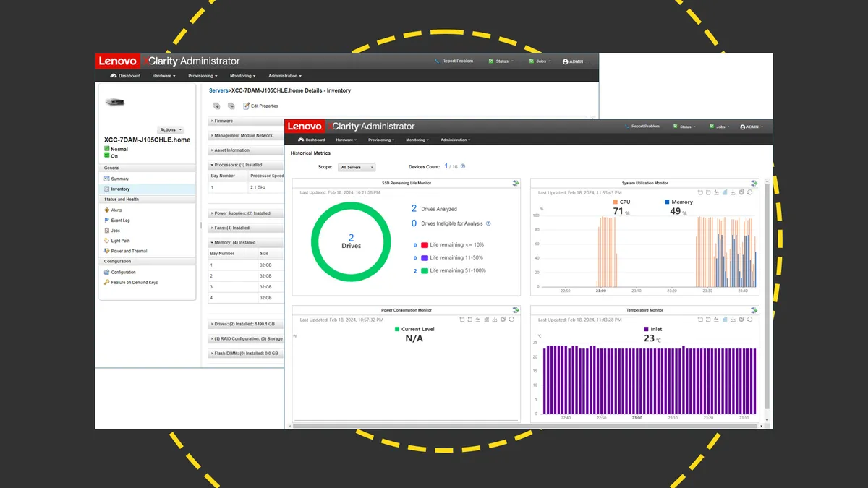Open Jobs menu in front window header

720,127
